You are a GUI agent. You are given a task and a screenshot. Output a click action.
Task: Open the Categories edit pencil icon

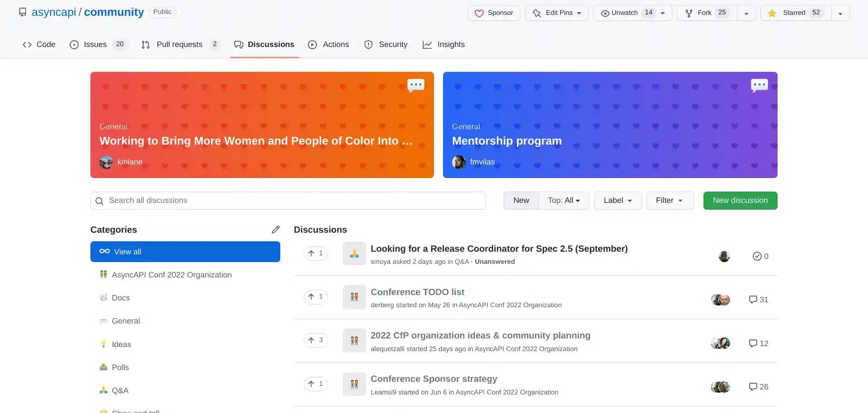click(276, 230)
